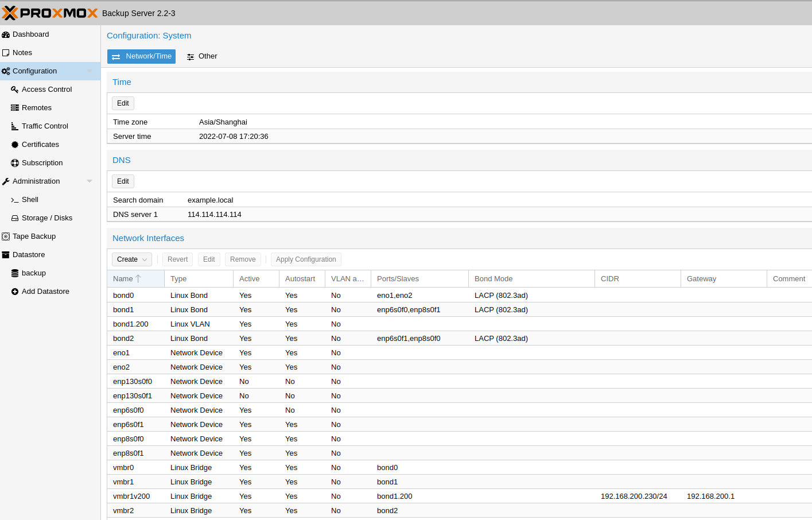Click Remove interface button
The width and height of the screenshot is (812, 520).
tap(243, 259)
